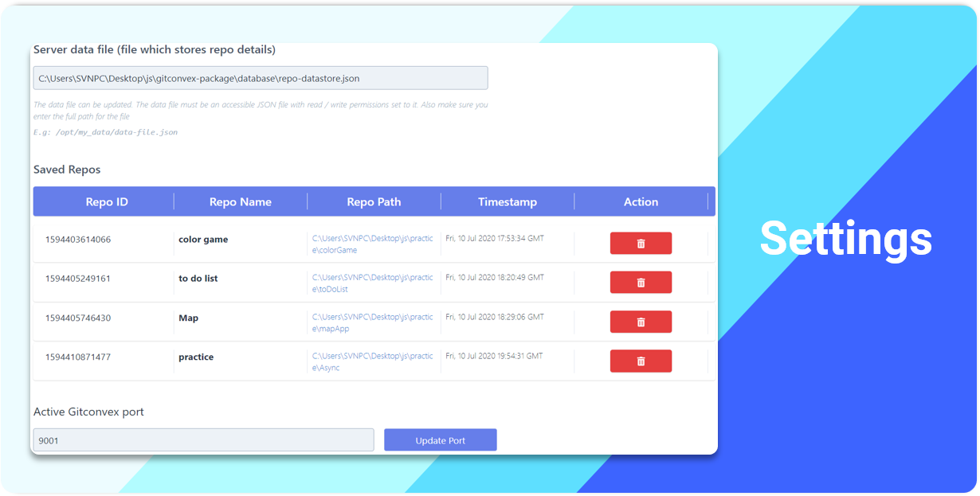The width and height of the screenshot is (980, 496).
Task: Open the toDoList repo path
Action: click(x=373, y=283)
